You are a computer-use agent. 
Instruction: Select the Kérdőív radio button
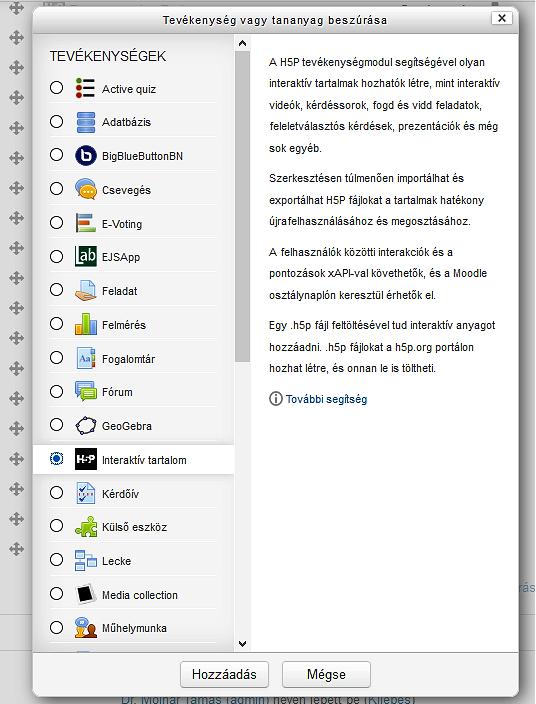pyautogui.click(x=57, y=493)
